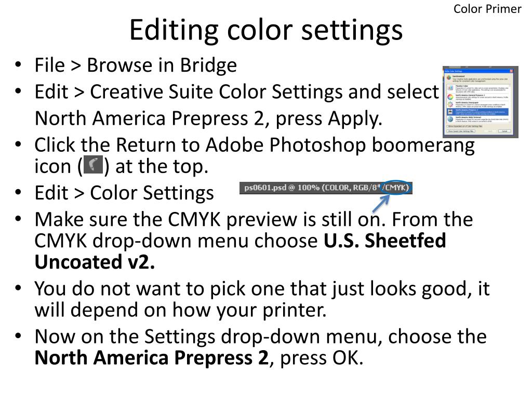Click Show Saved Color Settings Files button
This screenshot has width=532, height=399.
(461, 131)
